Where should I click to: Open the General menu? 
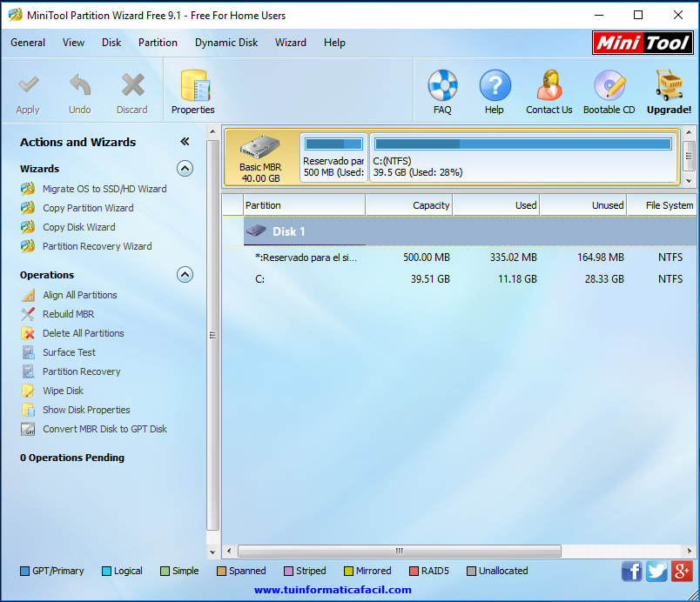[x=28, y=43]
